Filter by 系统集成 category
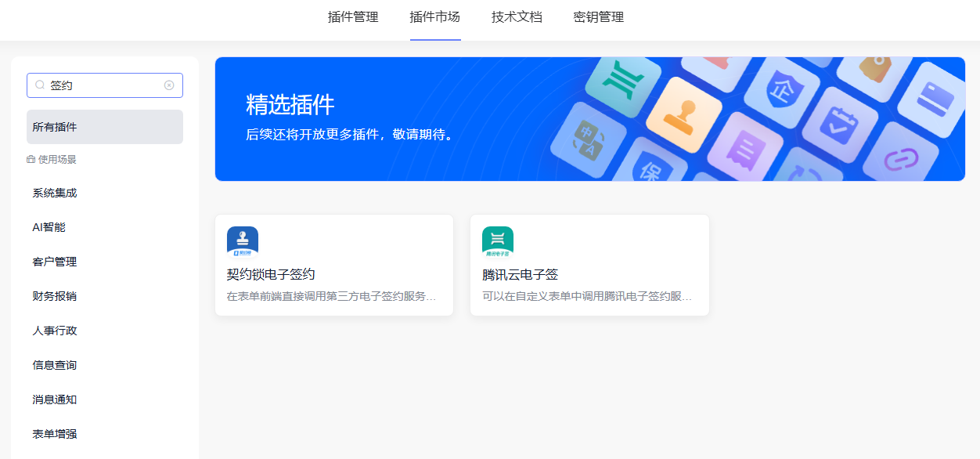The image size is (980, 459). pyautogui.click(x=55, y=193)
